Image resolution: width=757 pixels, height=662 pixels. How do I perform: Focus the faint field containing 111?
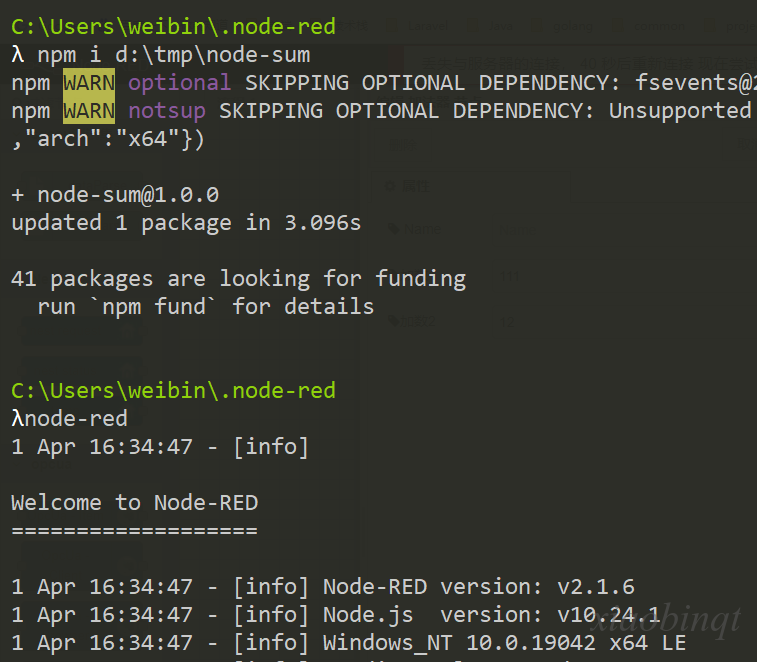tap(623, 276)
